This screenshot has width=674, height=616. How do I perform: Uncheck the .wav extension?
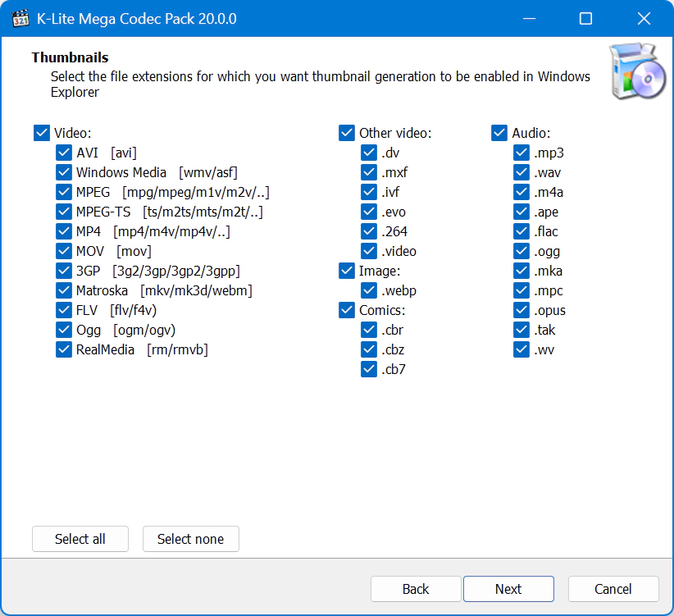coord(521,172)
